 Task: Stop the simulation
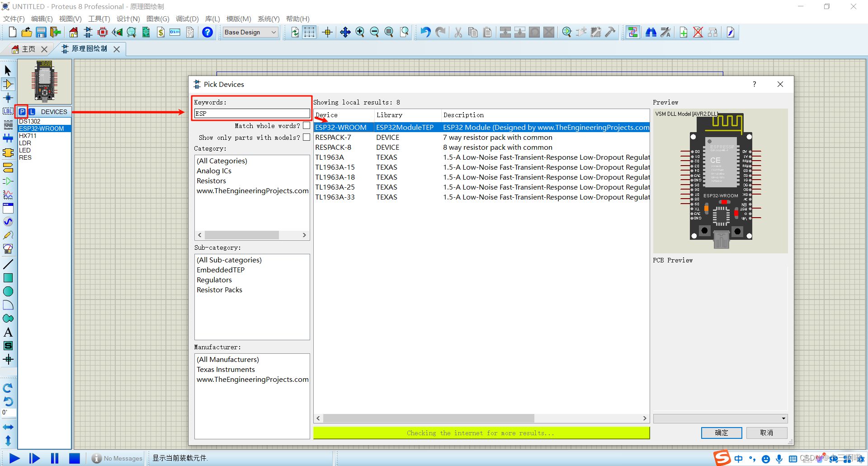[75, 458]
